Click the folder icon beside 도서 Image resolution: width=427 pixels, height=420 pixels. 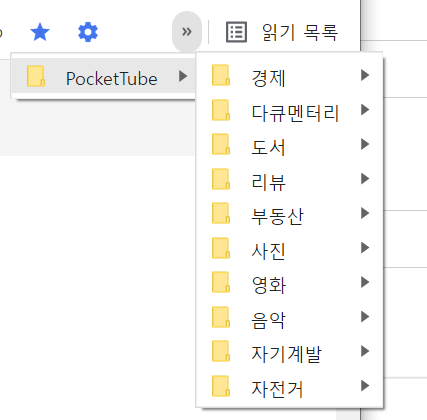[221, 144]
